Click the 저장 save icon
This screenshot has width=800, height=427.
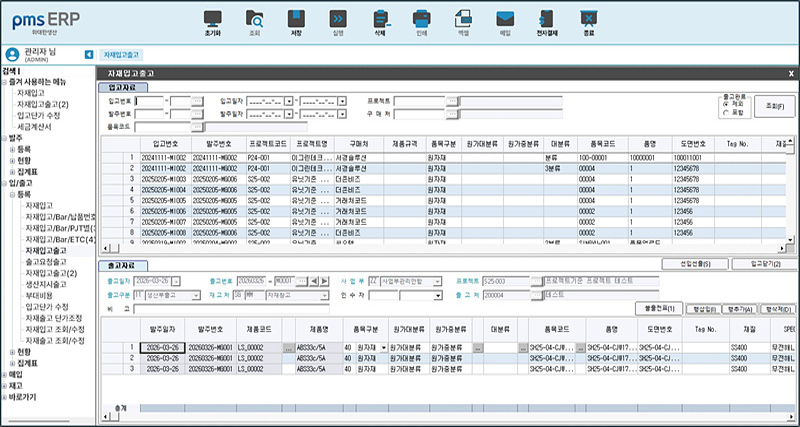(296, 19)
